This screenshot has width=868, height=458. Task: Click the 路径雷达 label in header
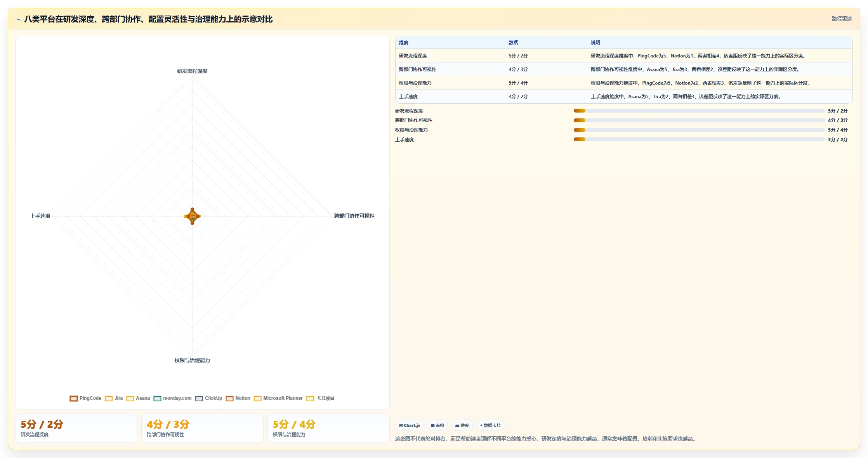point(842,19)
